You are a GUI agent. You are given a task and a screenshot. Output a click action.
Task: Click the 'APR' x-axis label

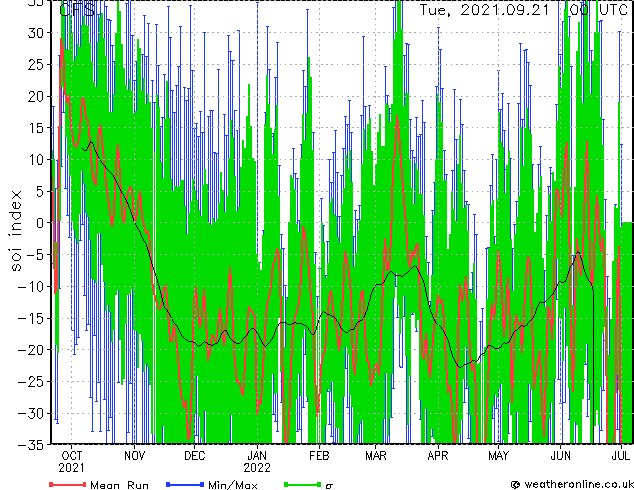click(x=438, y=456)
